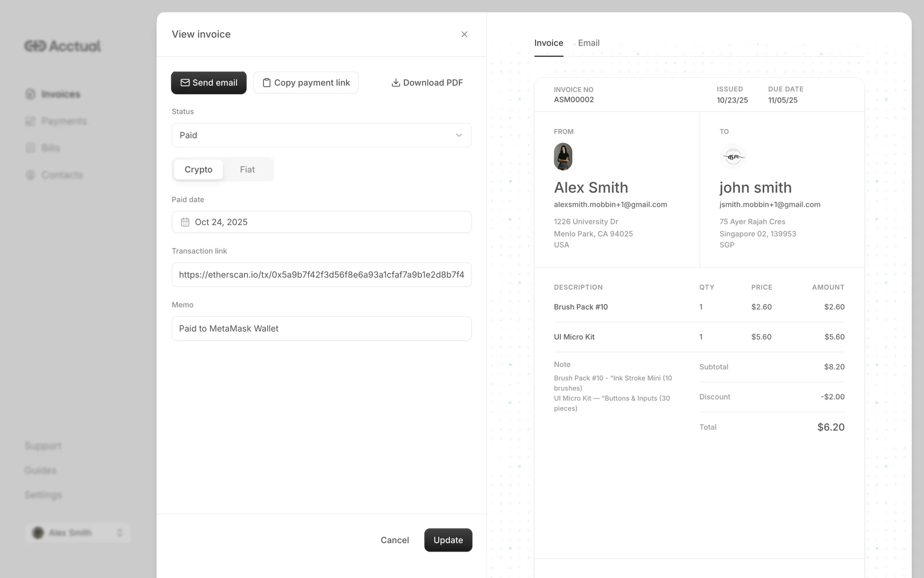The width and height of the screenshot is (924, 578).
Task: Switch payment type to Fiat
Action: pyautogui.click(x=247, y=170)
